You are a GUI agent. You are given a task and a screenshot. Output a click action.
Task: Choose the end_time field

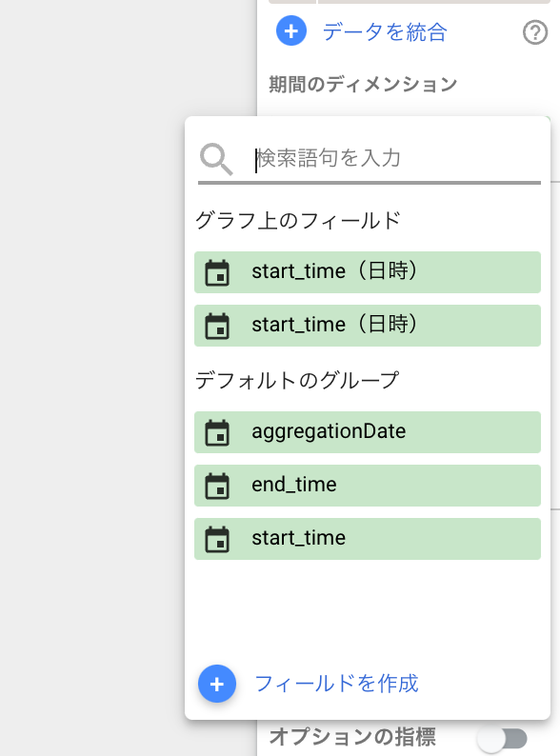[x=368, y=486]
